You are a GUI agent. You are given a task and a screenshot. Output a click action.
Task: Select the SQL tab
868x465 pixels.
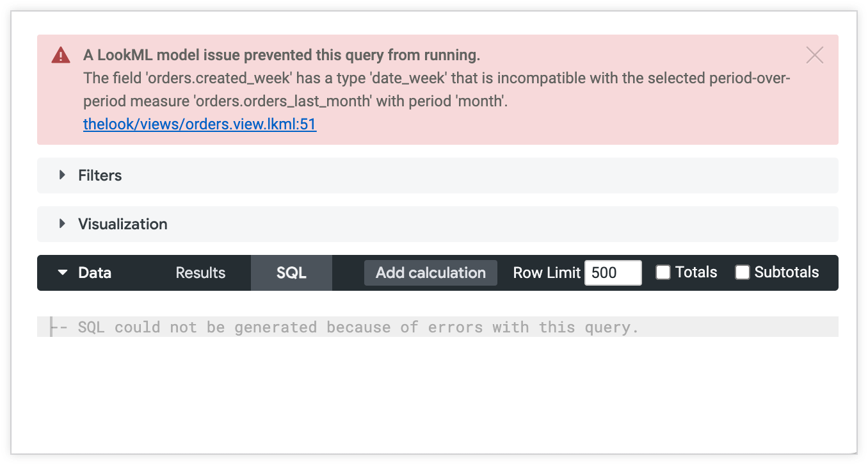tap(291, 273)
